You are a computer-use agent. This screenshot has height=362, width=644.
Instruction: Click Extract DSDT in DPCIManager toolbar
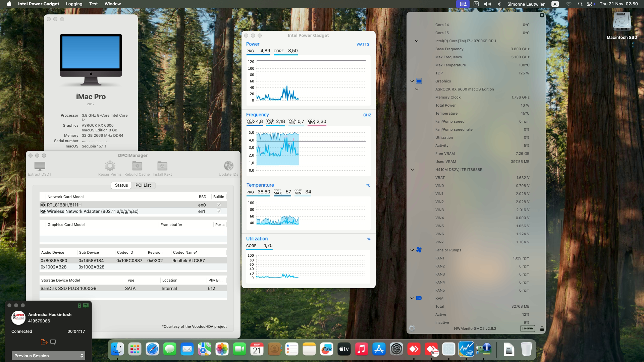pos(40,169)
